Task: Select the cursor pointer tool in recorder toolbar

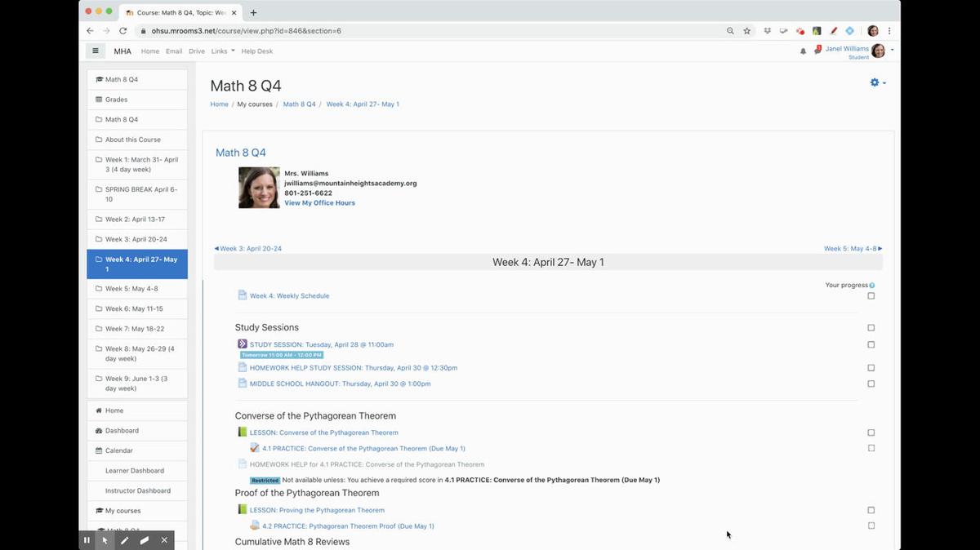Action: coord(105,540)
